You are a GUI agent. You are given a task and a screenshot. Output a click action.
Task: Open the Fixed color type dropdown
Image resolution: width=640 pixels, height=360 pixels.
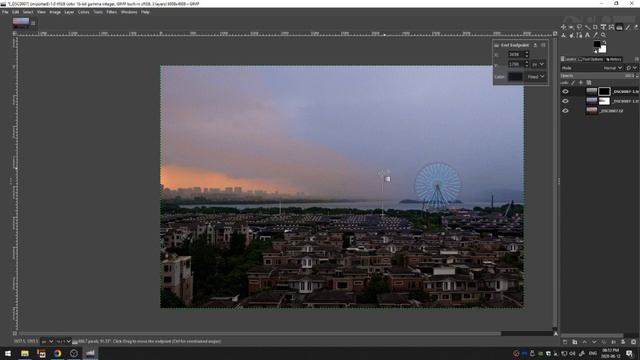point(536,77)
